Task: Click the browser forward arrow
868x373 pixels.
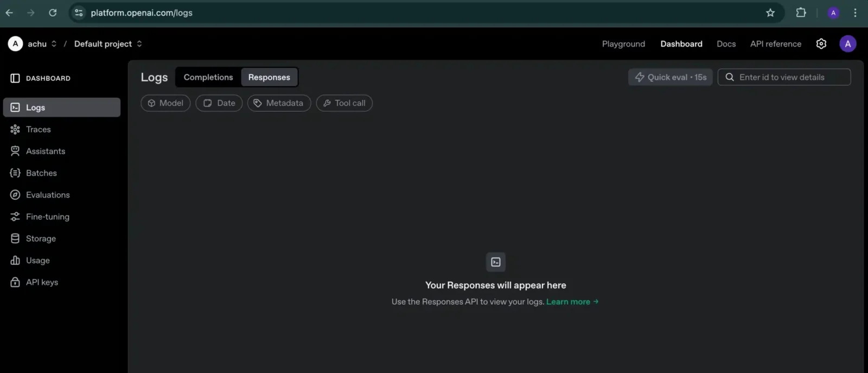Action: pos(31,12)
